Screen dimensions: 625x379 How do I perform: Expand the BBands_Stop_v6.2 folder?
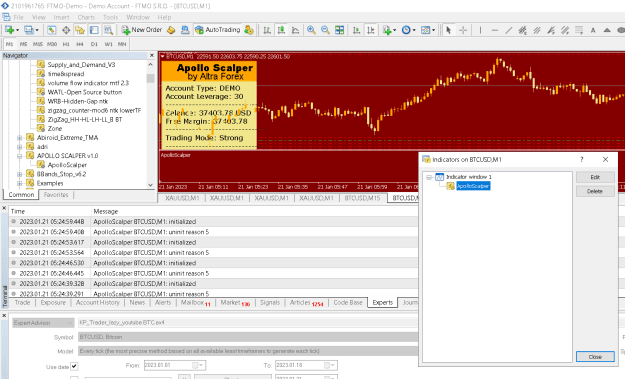pos(19,174)
